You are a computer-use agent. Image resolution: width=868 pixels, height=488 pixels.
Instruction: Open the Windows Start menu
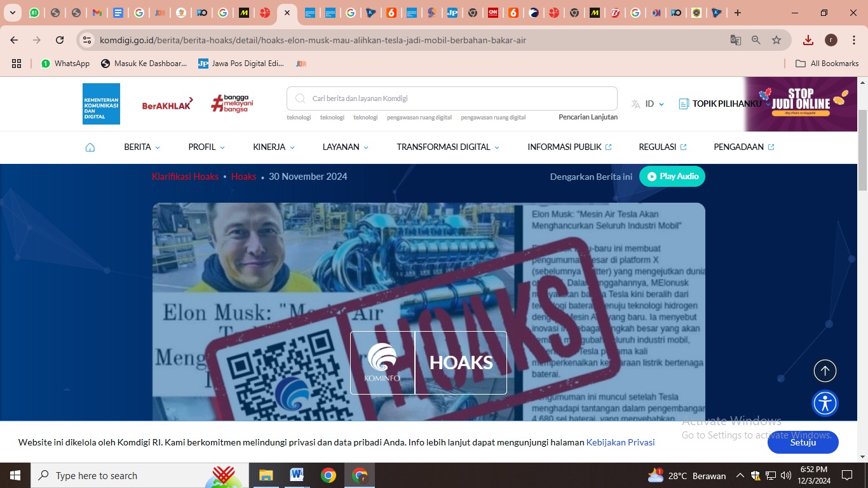coord(15,475)
